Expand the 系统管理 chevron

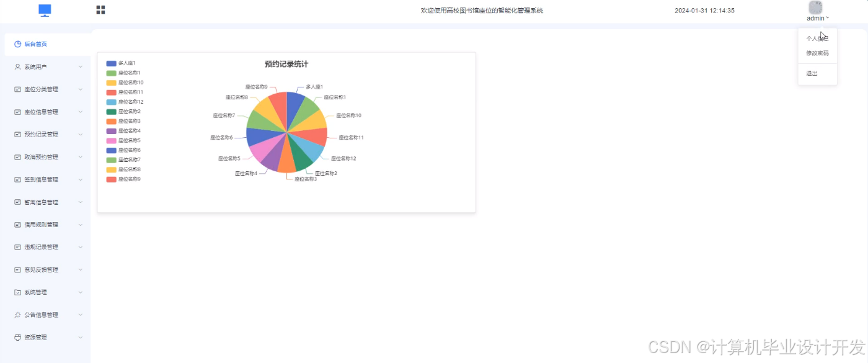click(x=81, y=292)
